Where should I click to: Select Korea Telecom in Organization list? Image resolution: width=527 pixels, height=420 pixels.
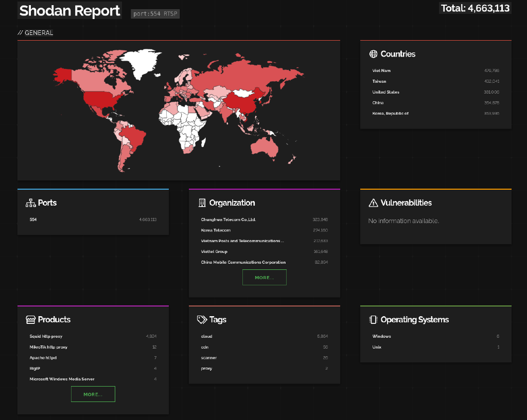pos(216,230)
